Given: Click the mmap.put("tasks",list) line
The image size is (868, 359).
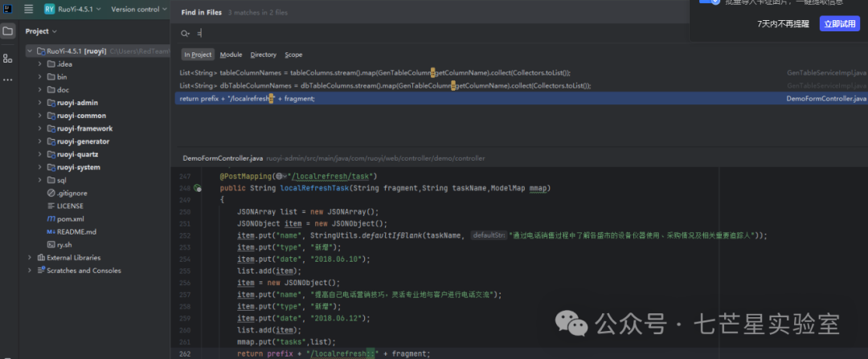Looking at the screenshot, I should pyautogui.click(x=286, y=342).
